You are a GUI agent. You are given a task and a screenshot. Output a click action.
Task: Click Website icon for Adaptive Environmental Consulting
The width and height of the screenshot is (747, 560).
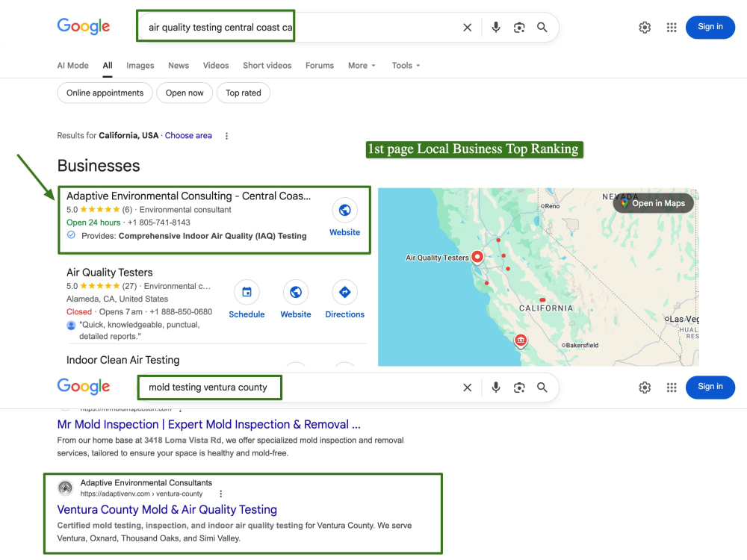(344, 210)
